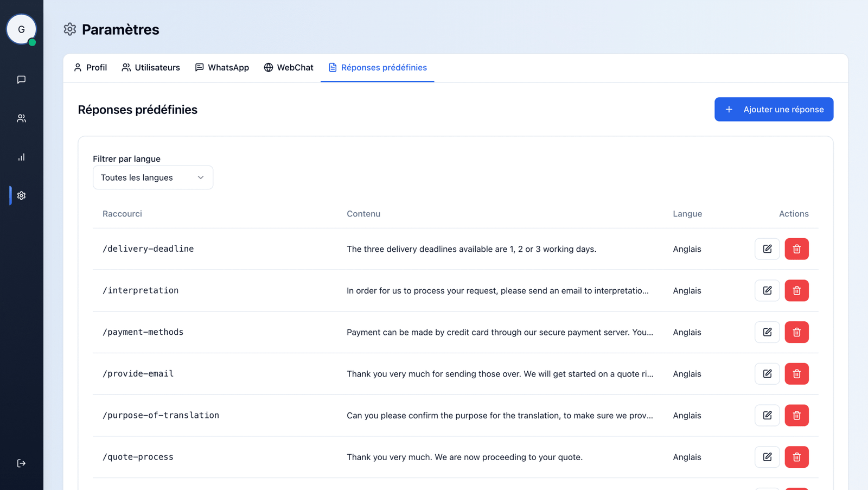The height and width of the screenshot is (490, 868).
Task: Edit the /delivery-deadline response
Action: [x=767, y=249]
